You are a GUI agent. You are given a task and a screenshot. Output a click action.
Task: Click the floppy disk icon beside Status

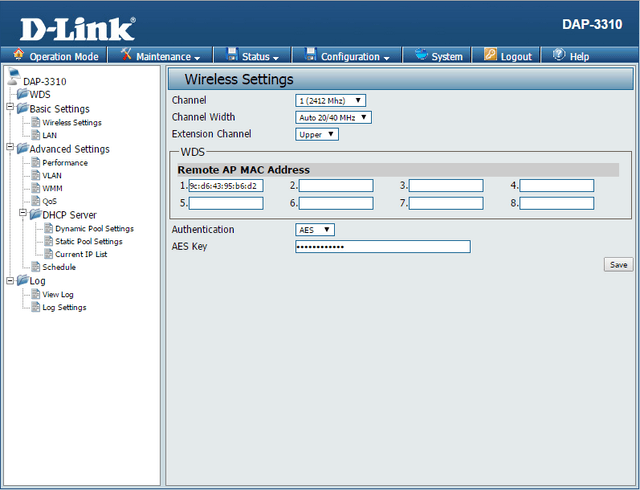click(x=232, y=54)
